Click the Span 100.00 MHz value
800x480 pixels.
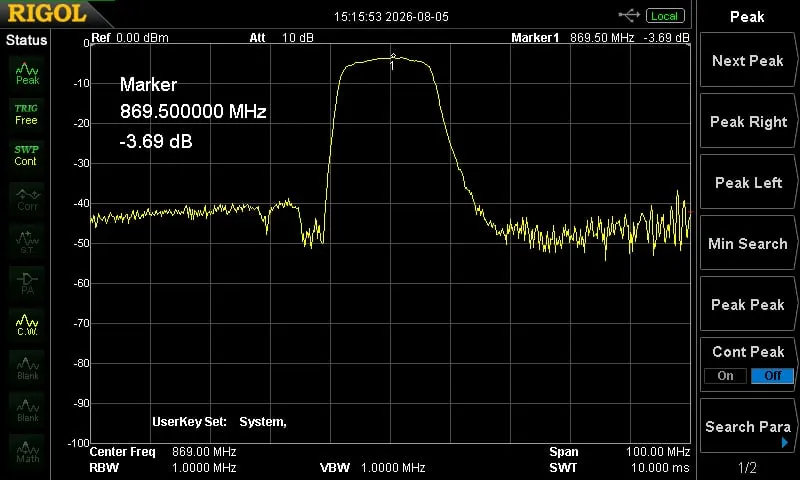pos(658,451)
